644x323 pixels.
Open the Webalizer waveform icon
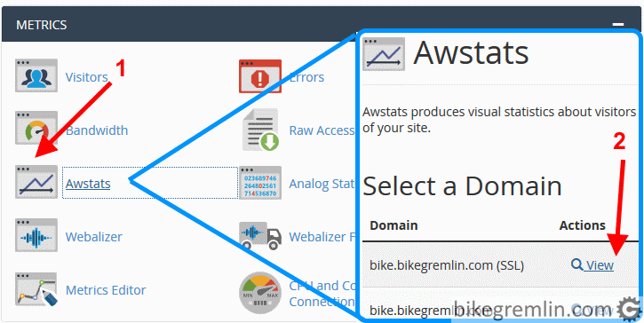tap(36, 235)
